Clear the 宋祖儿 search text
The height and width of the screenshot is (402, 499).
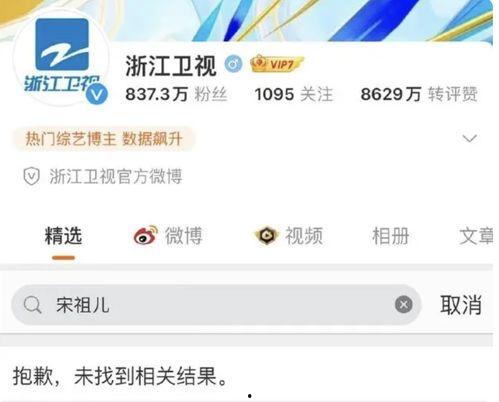click(x=404, y=304)
